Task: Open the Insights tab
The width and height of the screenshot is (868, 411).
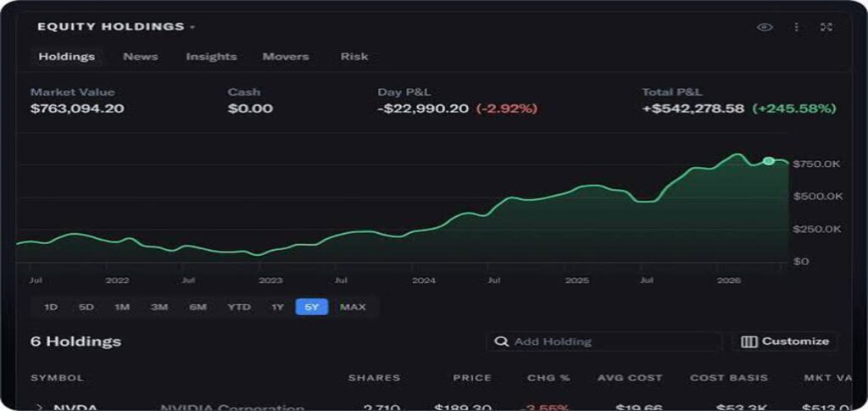Action: point(211,57)
